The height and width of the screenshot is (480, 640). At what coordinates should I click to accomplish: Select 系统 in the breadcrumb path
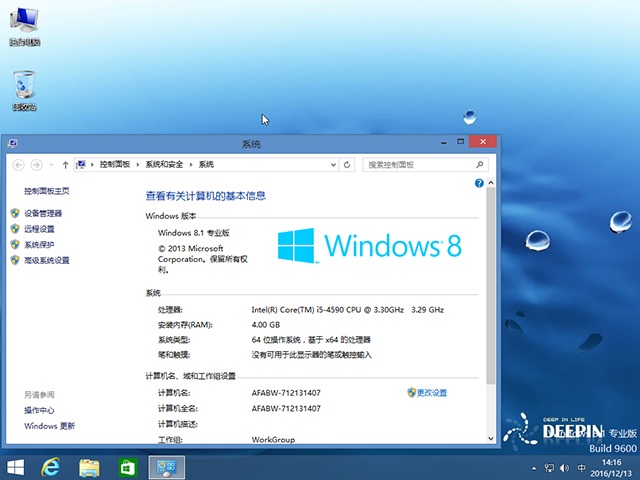tap(206, 164)
